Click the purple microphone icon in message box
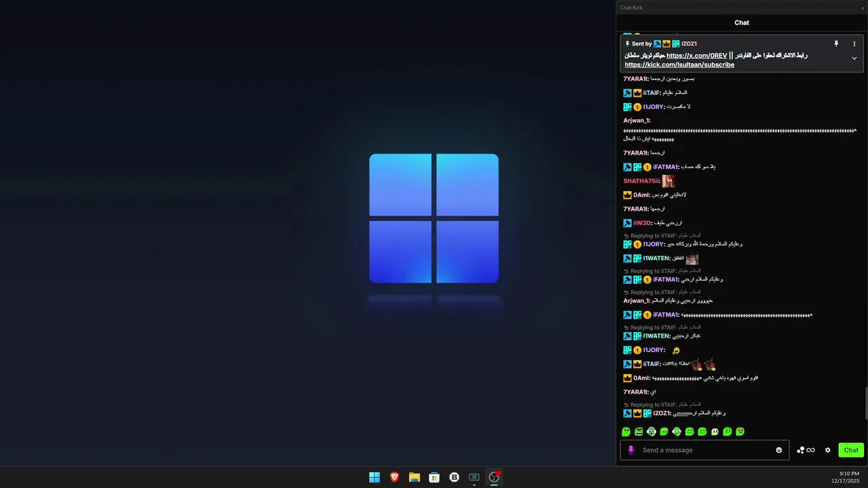The width and height of the screenshot is (868, 488). pos(631,450)
